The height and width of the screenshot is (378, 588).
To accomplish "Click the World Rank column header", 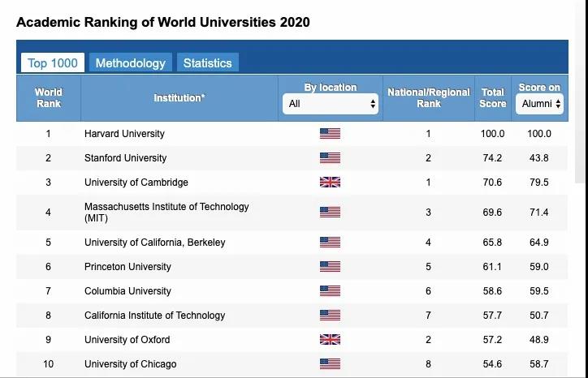I will (x=48, y=98).
